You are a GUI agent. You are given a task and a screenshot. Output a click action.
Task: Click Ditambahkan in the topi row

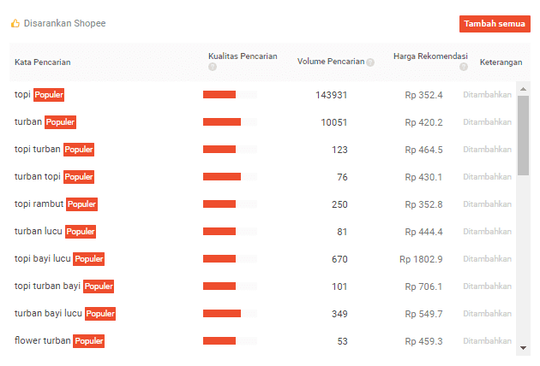click(487, 95)
